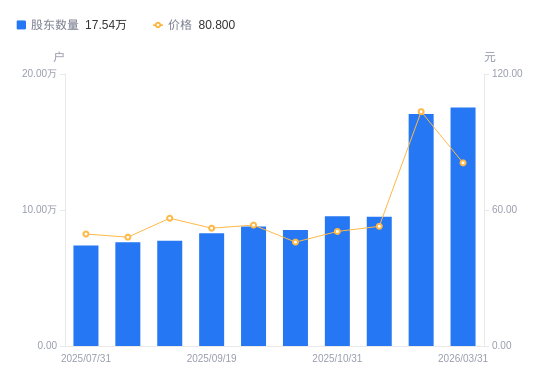The width and height of the screenshot is (550, 381).
Task: Click the first price point at 2025/07/31
Action: tap(86, 234)
